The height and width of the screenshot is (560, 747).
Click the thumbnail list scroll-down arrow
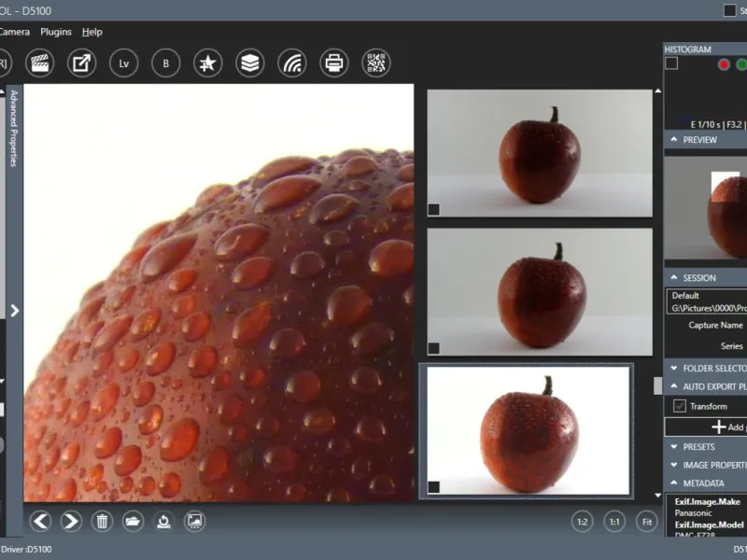coord(658,496)
